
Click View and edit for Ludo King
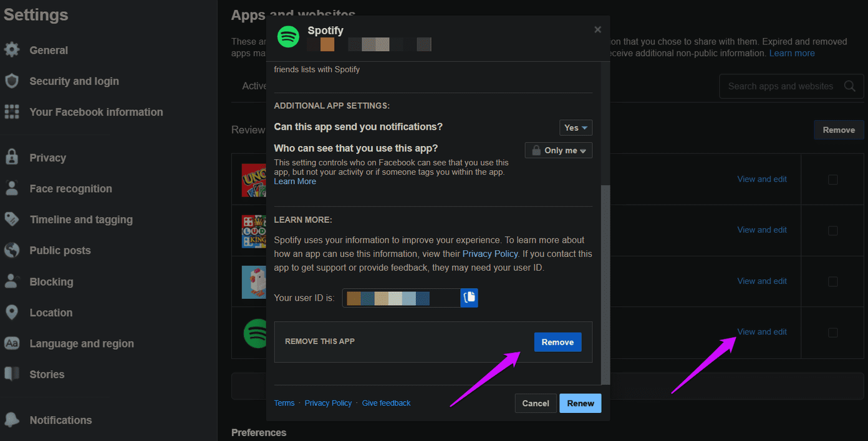762,230
